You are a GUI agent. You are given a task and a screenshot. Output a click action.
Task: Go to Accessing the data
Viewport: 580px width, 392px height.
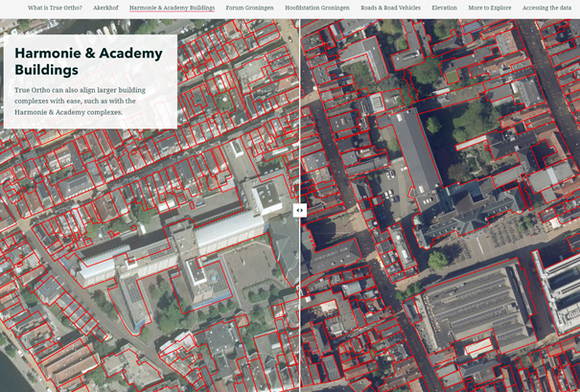(x=546, y=8)
